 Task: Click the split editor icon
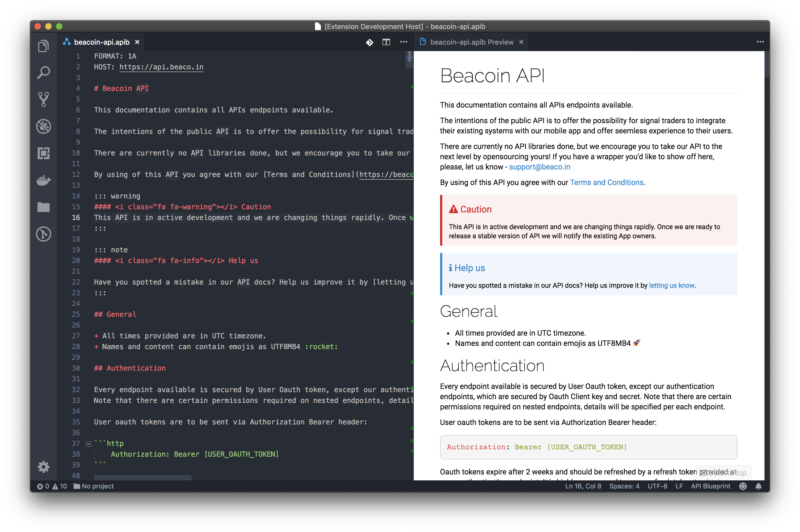click(386, 42)
